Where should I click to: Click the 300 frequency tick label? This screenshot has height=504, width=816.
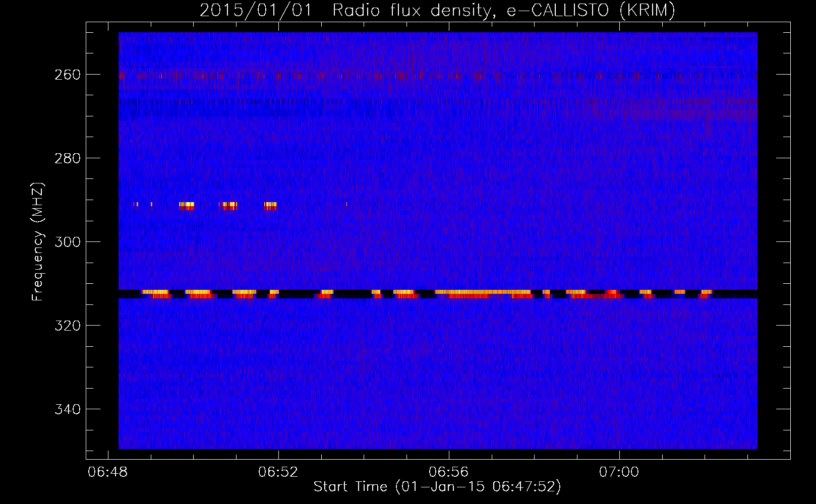[x=67, y=242]
